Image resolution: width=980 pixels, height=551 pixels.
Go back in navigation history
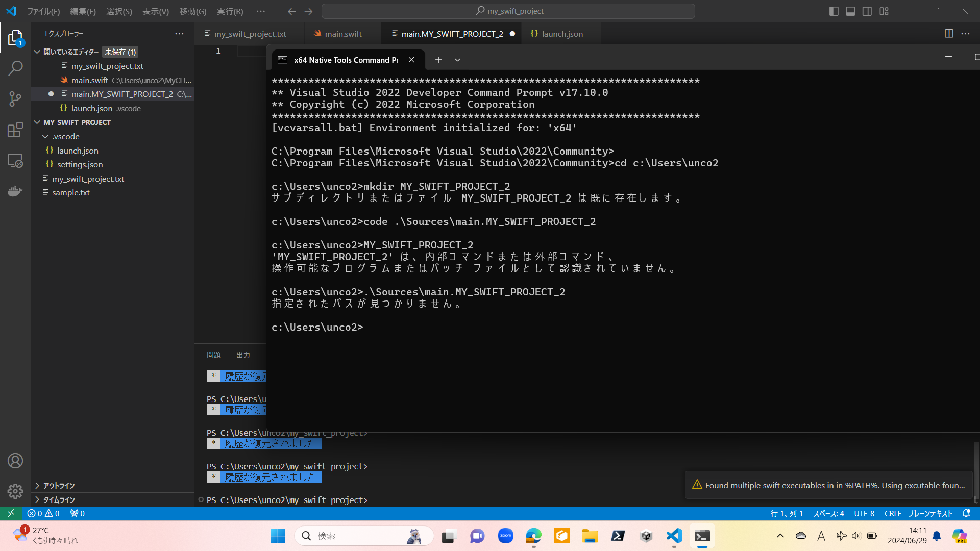click(291, 11)
